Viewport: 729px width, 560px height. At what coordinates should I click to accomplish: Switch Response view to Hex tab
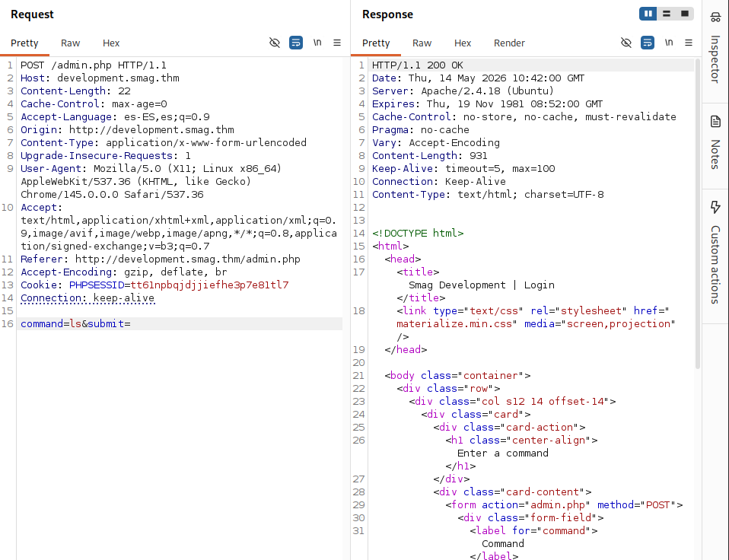coord(463,43)
